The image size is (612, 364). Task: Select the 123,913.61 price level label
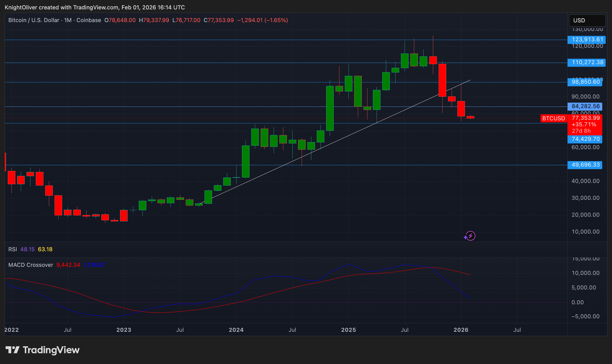pos(587,40)
